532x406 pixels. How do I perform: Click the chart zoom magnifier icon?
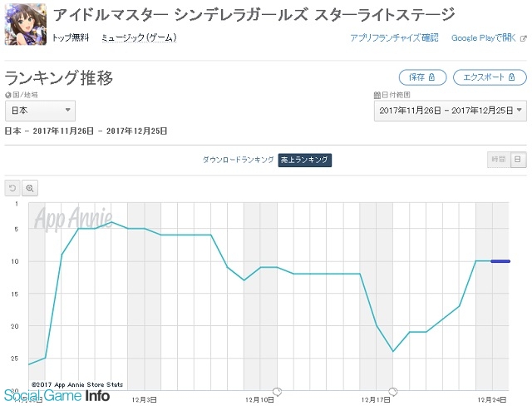pos(30,188)
